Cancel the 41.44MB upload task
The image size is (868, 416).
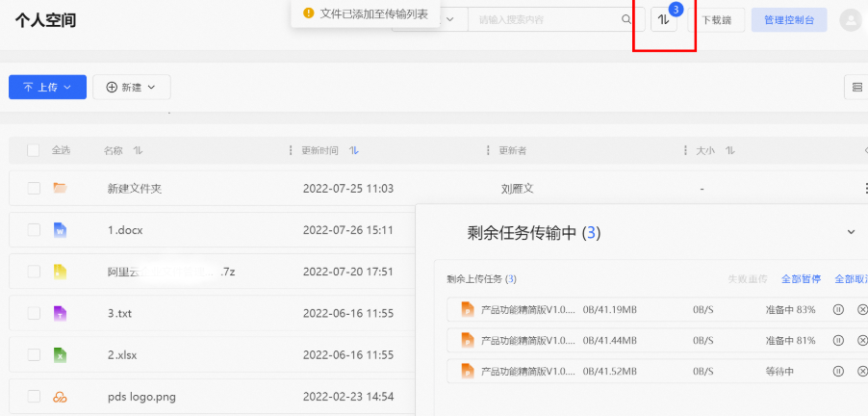862,340
